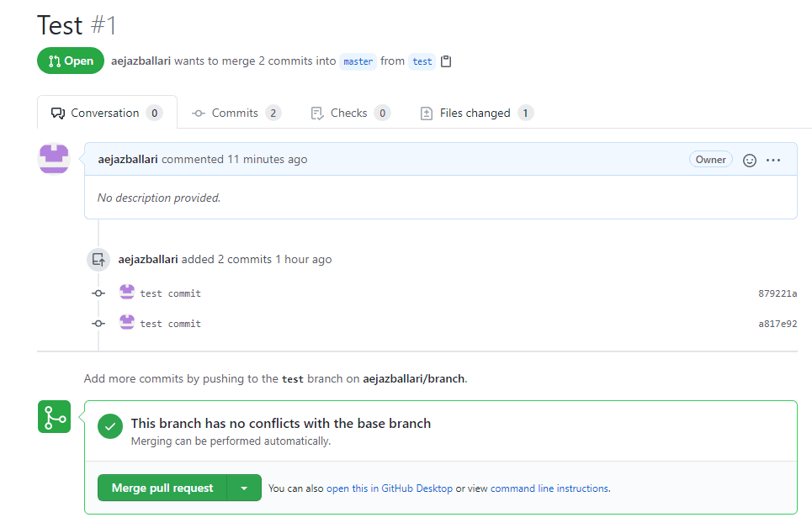This screenshot has height=528, width=812.
Task: Click the green merge branch icon
Action: 55,417
